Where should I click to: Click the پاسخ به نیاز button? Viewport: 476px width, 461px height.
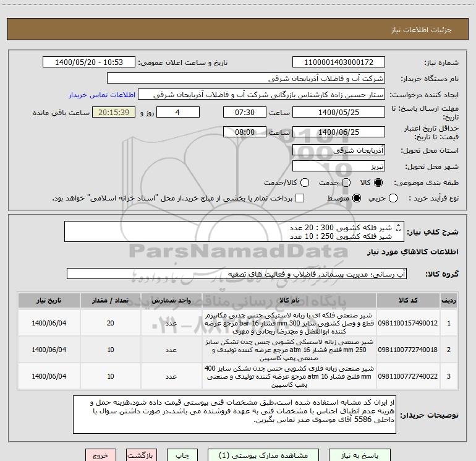click(360, 455)
